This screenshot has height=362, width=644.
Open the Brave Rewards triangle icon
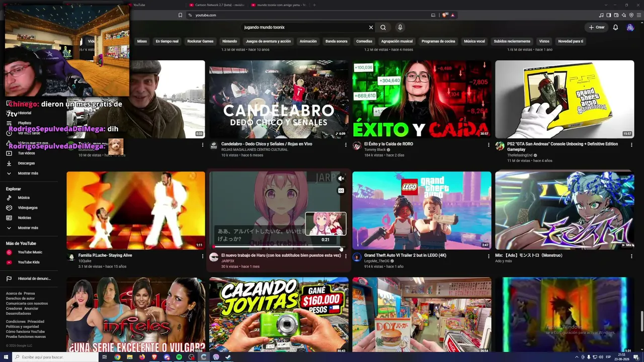coord(452,15)
